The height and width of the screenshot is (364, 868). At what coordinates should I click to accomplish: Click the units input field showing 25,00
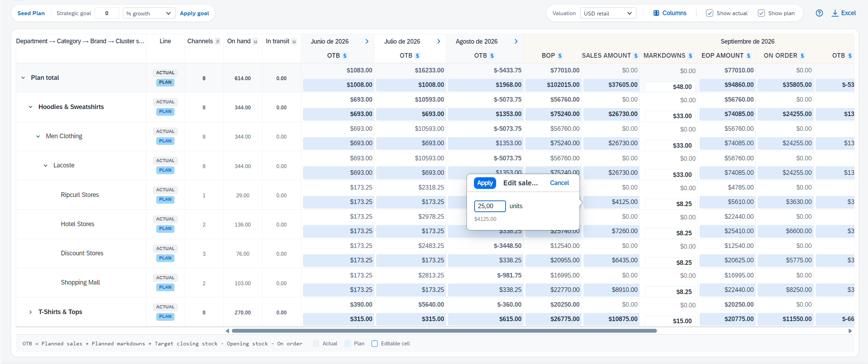pyautogui.click(x=490, y=206)
